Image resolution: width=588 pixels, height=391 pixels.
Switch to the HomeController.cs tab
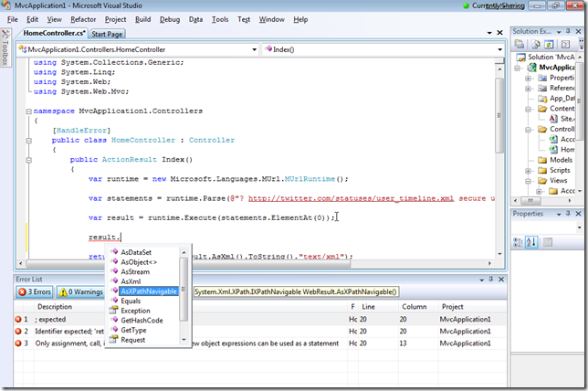tap(55, 34)
